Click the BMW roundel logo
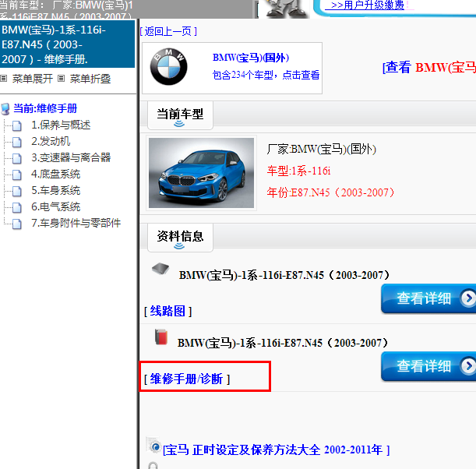 (168, 67)
